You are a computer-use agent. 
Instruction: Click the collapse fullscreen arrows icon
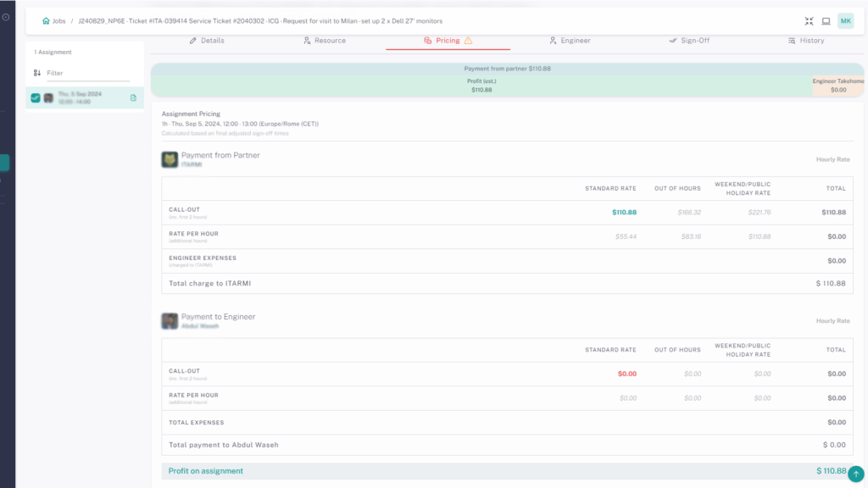pyautogui.click(x=809, y=21)
